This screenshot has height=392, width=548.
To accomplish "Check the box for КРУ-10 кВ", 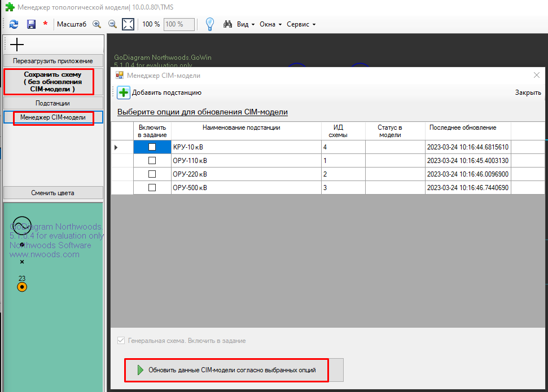I will tap(152, 147).
